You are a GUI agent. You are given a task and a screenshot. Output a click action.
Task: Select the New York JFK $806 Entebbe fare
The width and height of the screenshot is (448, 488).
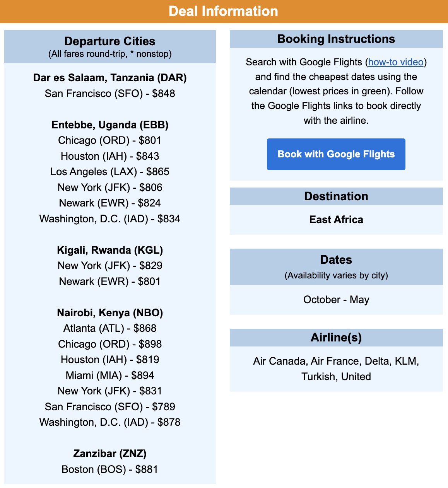tap(110, 187)
